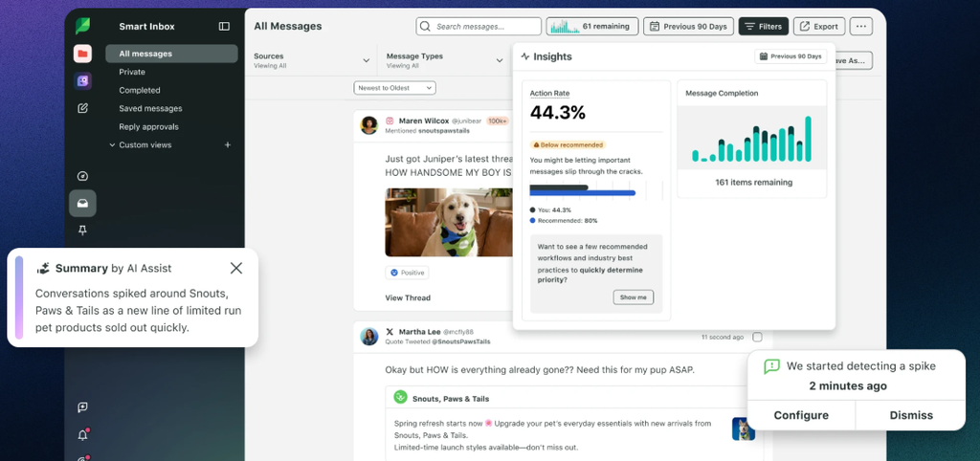Image resolution: width=980 pixels, height=461 pixels.
Task: Add a custom view with plus icon
Action: (228, 145)
